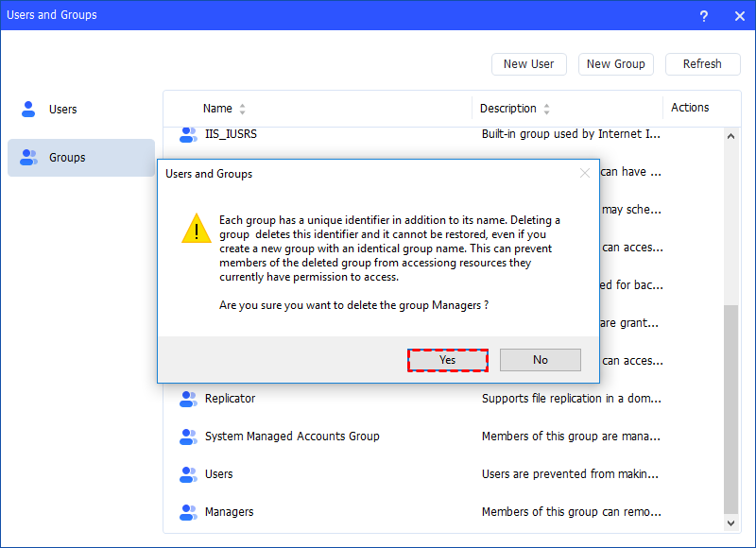Sort by the Description column arrows
Viewport: 756px width, 548px height.
coord(546,109)
